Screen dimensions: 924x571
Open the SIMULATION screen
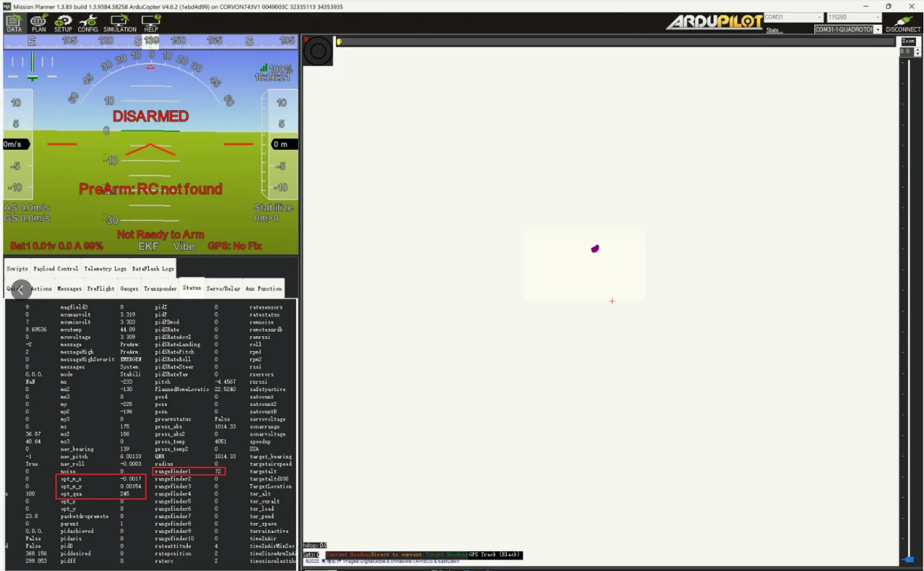(120, 23)
